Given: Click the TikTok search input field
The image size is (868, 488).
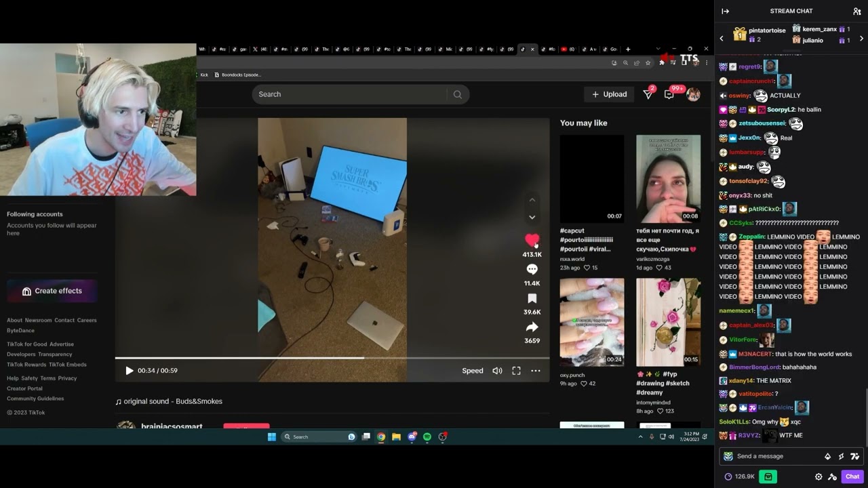Looking at the screenshot, I should (x=350, y=94).
